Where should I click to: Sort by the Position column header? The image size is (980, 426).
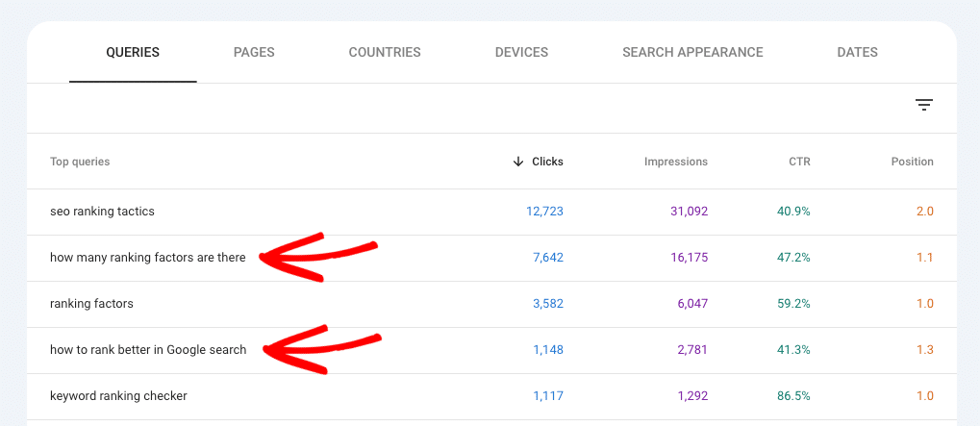(x=912, y=162)
